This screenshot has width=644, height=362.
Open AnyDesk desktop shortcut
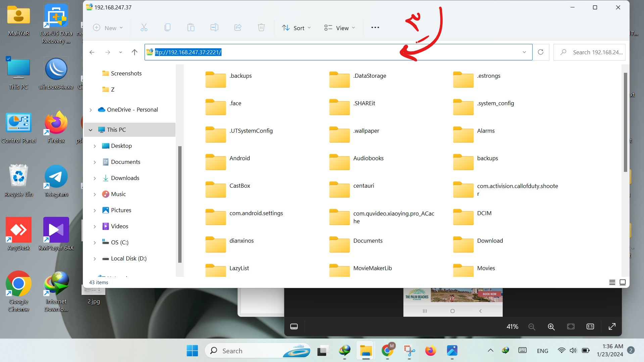pos(19,234)
